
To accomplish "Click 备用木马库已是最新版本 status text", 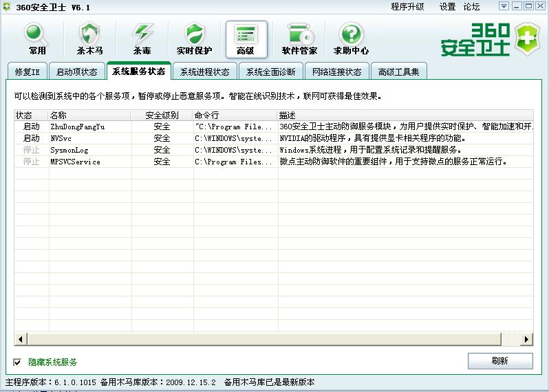I will pos(269,382).
